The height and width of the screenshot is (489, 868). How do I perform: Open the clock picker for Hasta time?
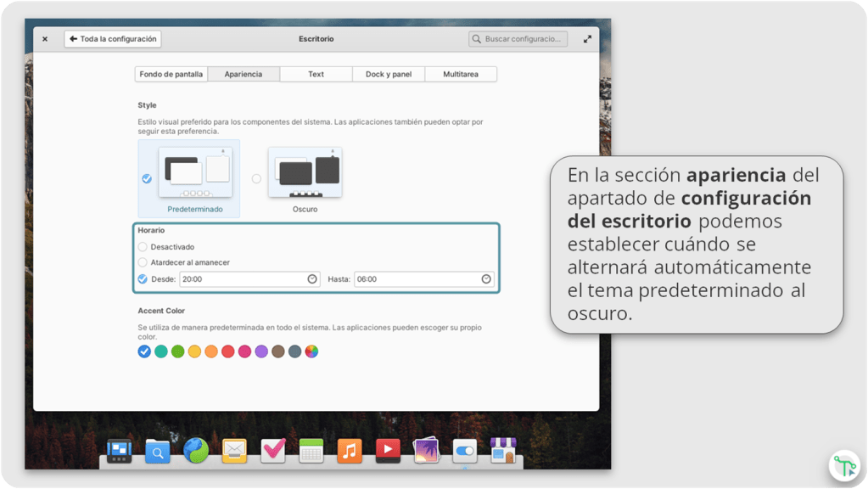pos(486,279)
